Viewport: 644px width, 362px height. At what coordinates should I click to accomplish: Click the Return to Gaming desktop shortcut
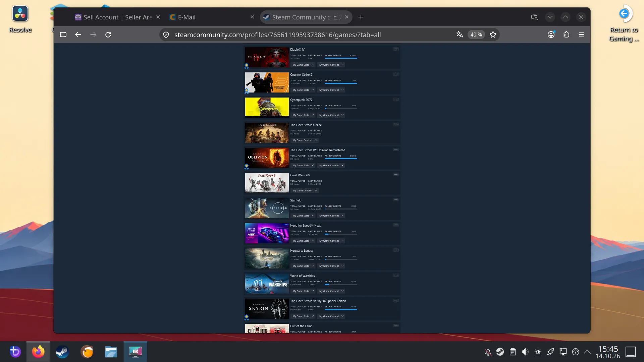[x=624, y=23]
